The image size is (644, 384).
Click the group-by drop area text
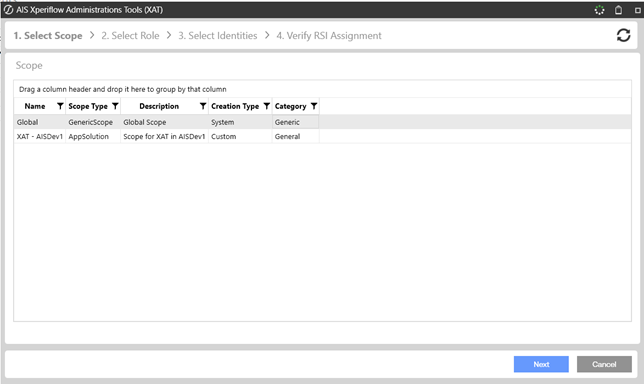tap(122, 89)
